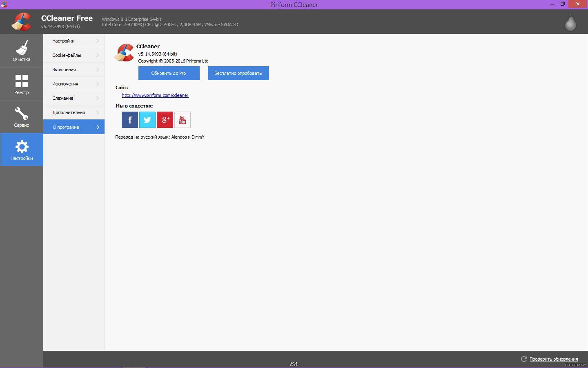588x368 pixels.
Task: Click chevron next to Дополнительно
Action: click(98, 112)
